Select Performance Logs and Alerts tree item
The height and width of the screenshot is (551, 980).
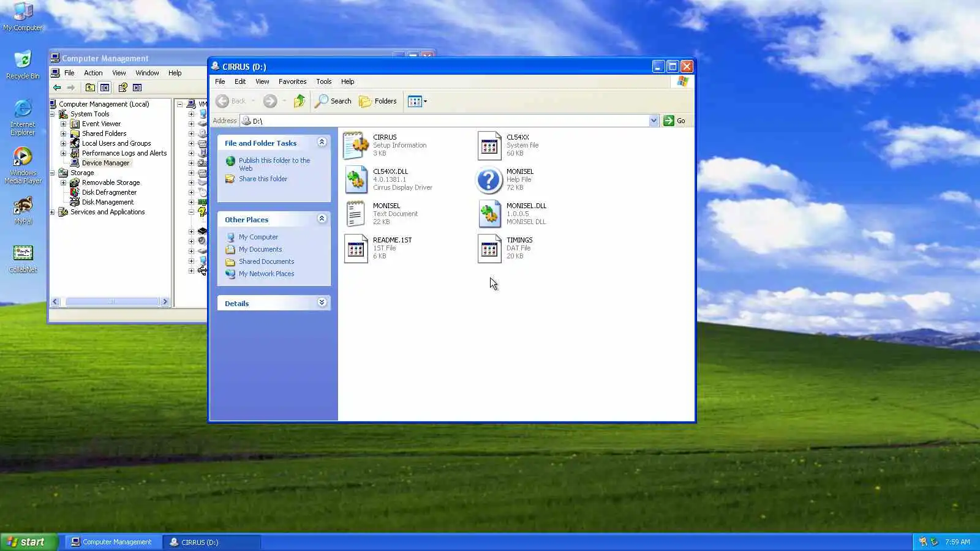124,153
